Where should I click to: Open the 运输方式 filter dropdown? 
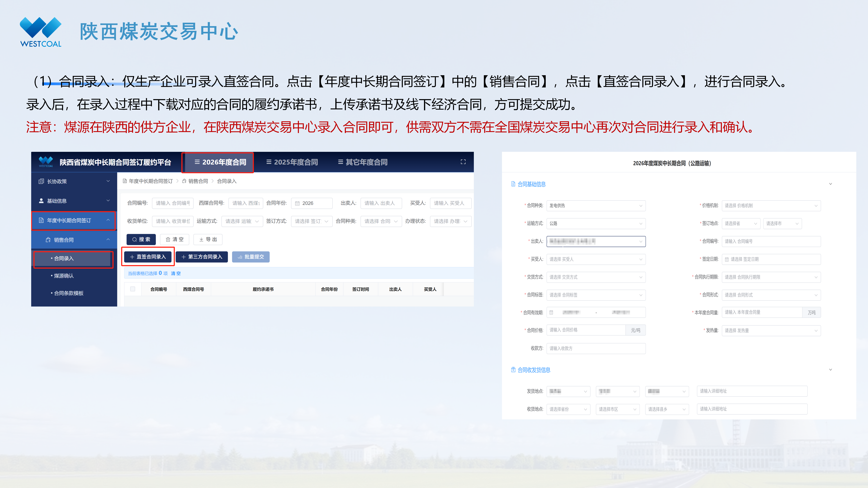point(242,221)
